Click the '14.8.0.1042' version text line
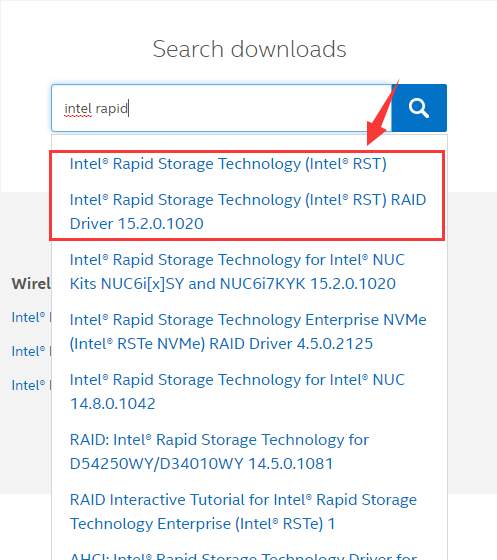Viewport: 497px width, 560px height. [x=112, y=404]
